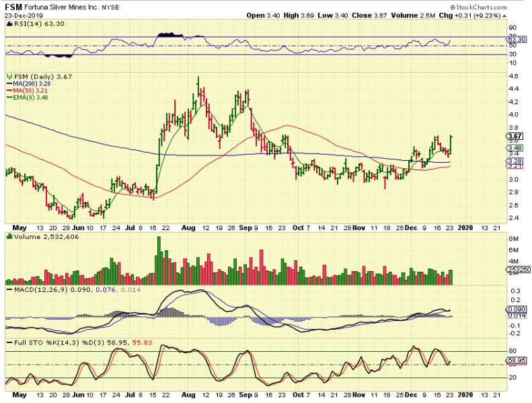Click the RSI(14) 63.30 legend label

pos(39,24)
